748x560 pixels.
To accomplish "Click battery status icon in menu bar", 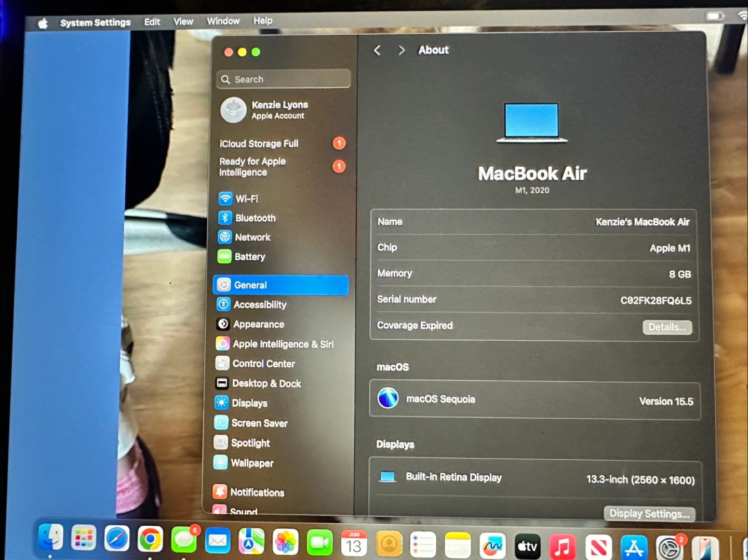I will (715, 16).
